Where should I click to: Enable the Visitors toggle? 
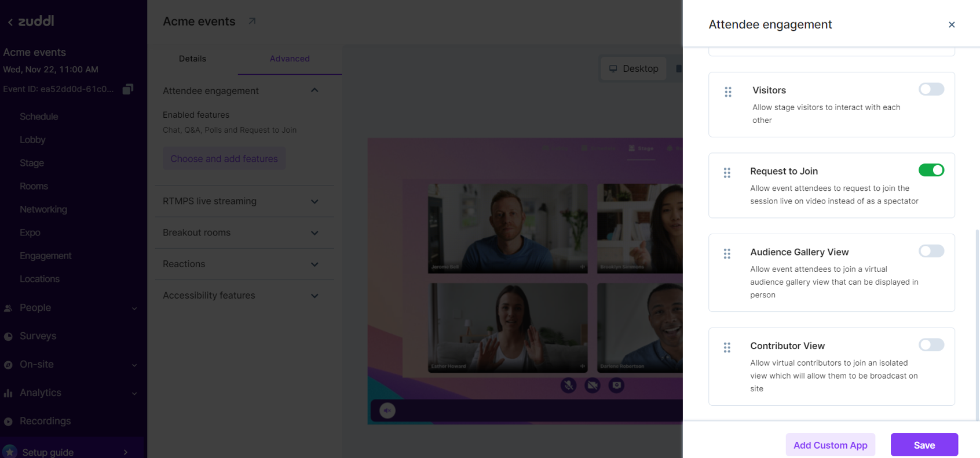931,89
